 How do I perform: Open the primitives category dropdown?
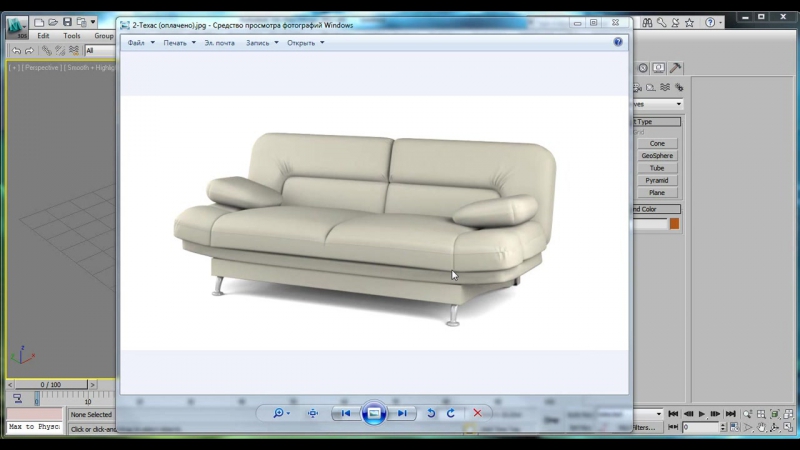pyautogui.click(x=657, y=104)
